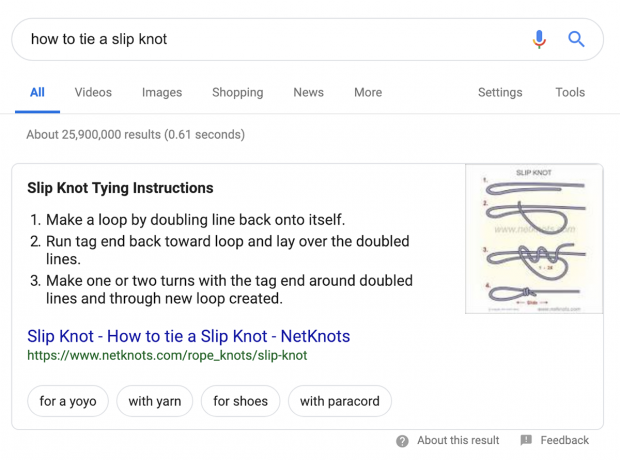Select the All results tab
The height and width of the screenshot is (460, 620).
click(x=37, y=92)
